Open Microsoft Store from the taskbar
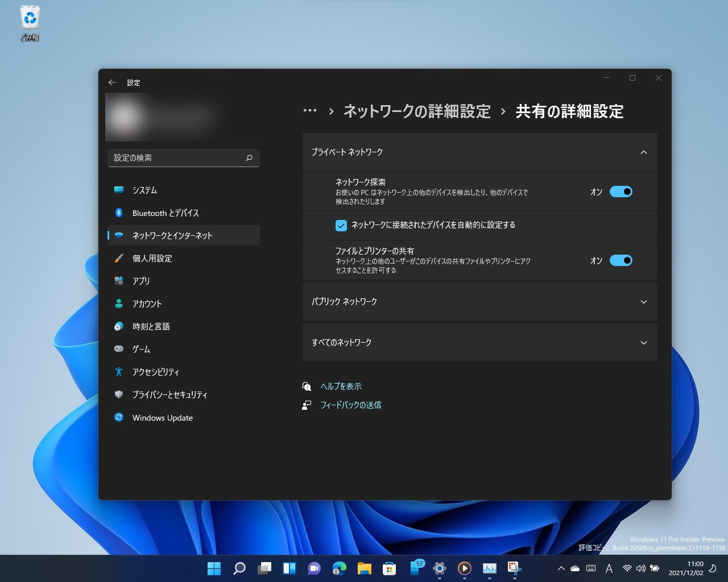 [389, 568]
